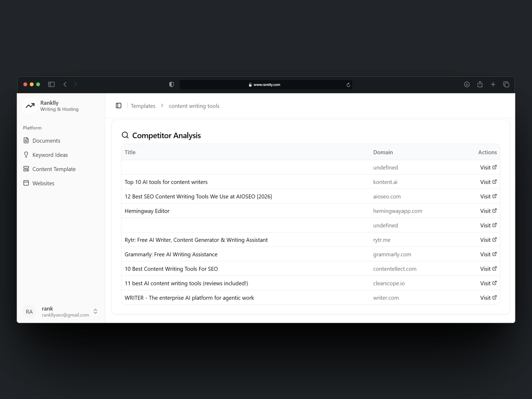The width and height of the screenshot is (532, 399).
Task: Open the Safari share icon
Action: click(x=480, y=85)
